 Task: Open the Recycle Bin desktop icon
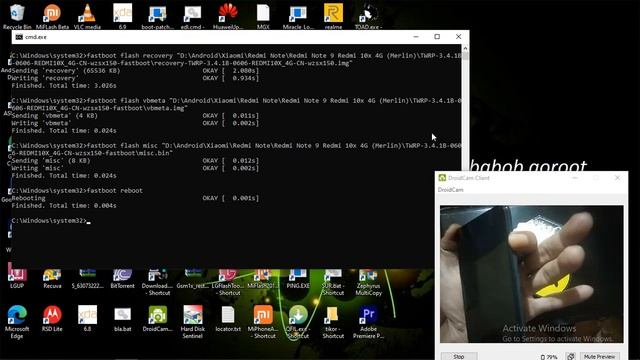tap(17, 16)
